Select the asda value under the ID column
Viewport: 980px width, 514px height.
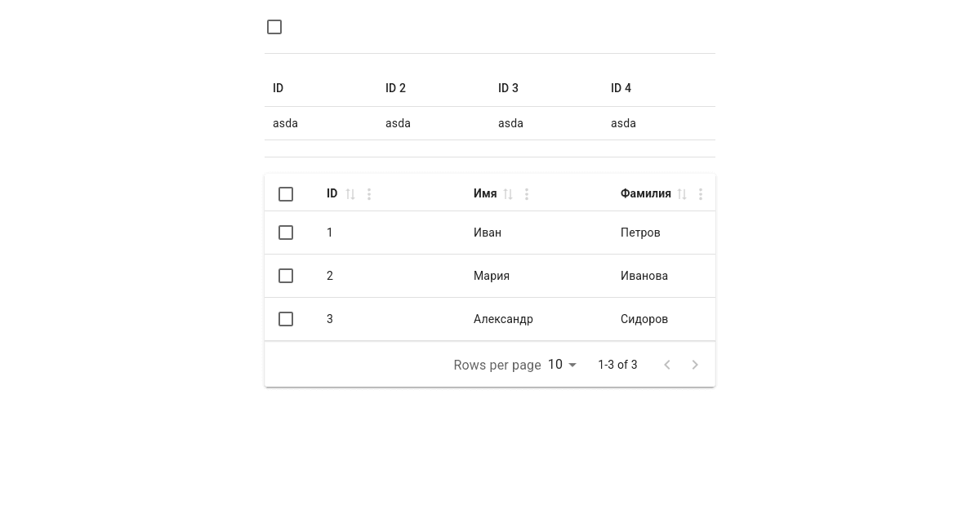pyautogui.click(x=285, y=123)
